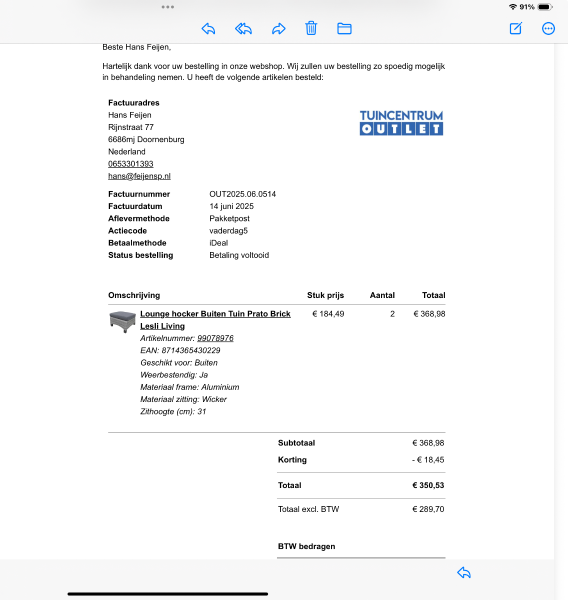Open the phone number 0653301393 link

pos(131,164)
